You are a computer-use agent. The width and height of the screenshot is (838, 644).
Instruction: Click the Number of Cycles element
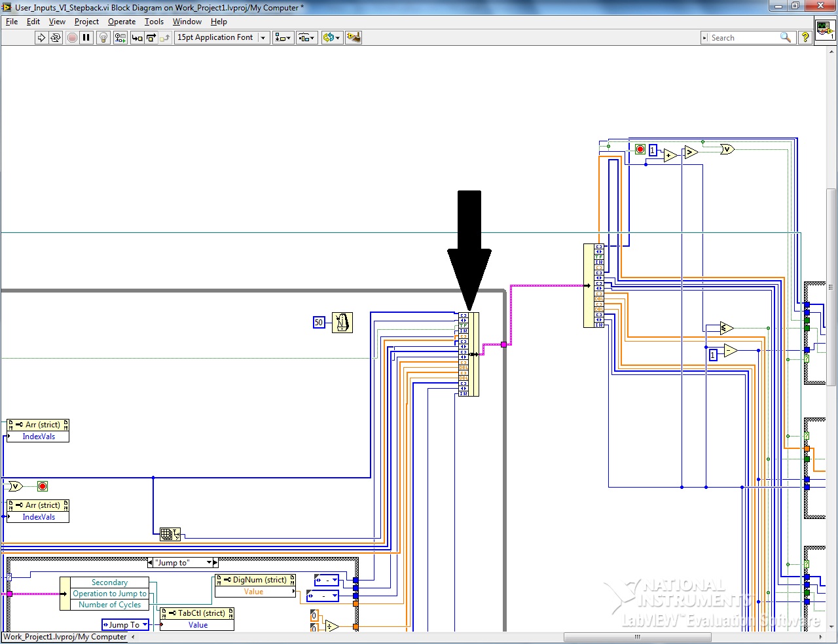click(109, 605)
